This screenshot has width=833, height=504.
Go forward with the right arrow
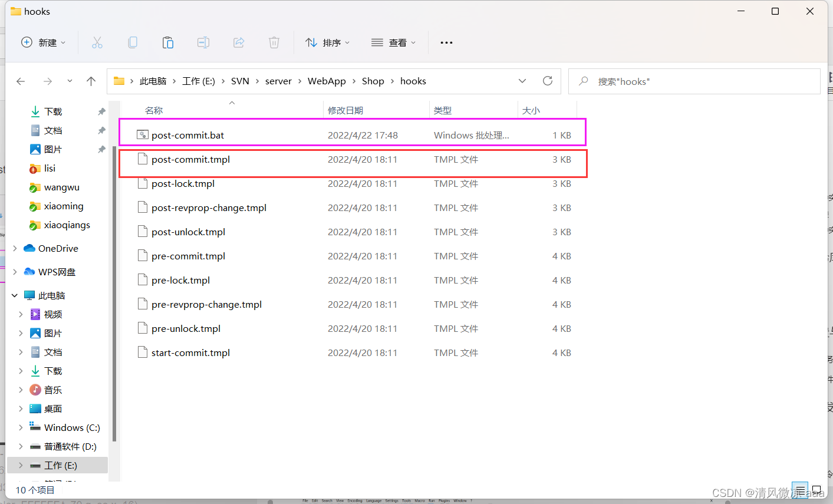48,81
